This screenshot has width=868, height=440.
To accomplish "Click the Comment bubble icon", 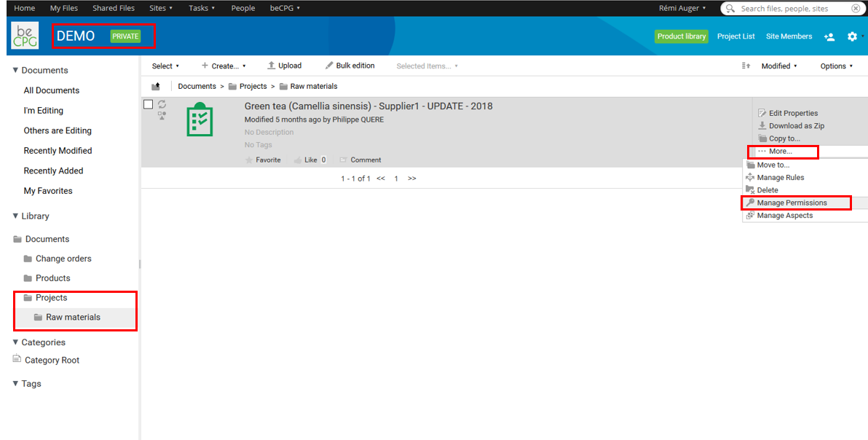I will (x=343, y=160).
